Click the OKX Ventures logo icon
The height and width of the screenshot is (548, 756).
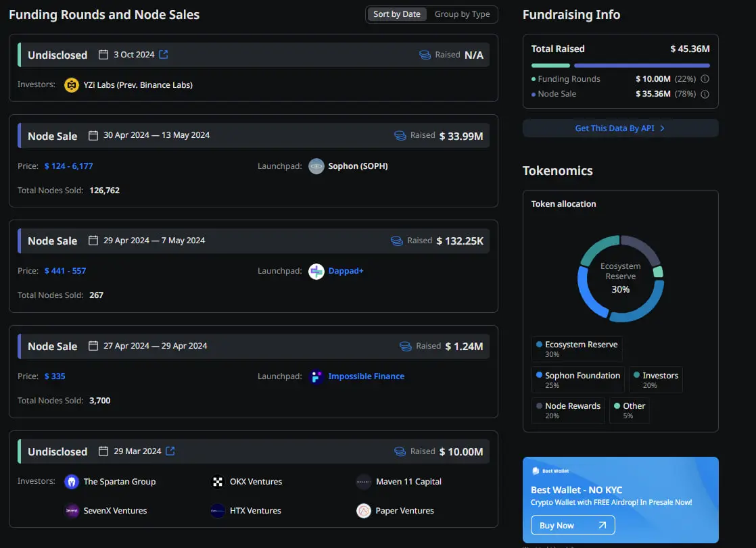[218, 482]
